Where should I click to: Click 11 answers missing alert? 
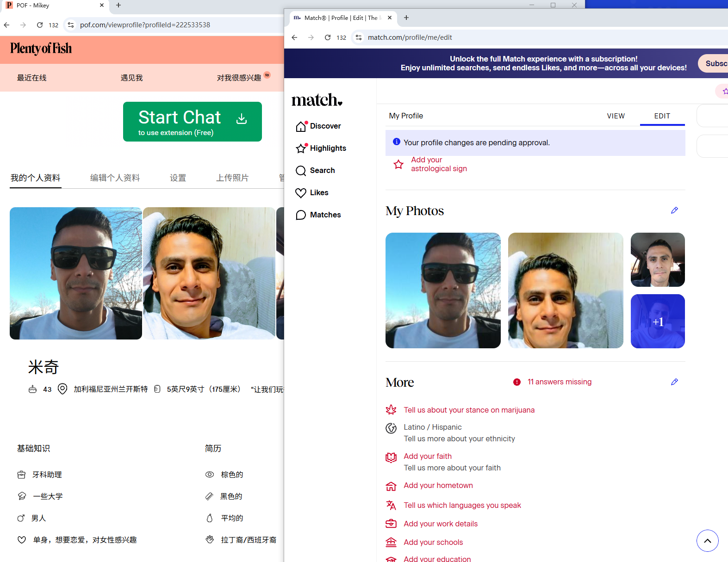tap(559, 382)
